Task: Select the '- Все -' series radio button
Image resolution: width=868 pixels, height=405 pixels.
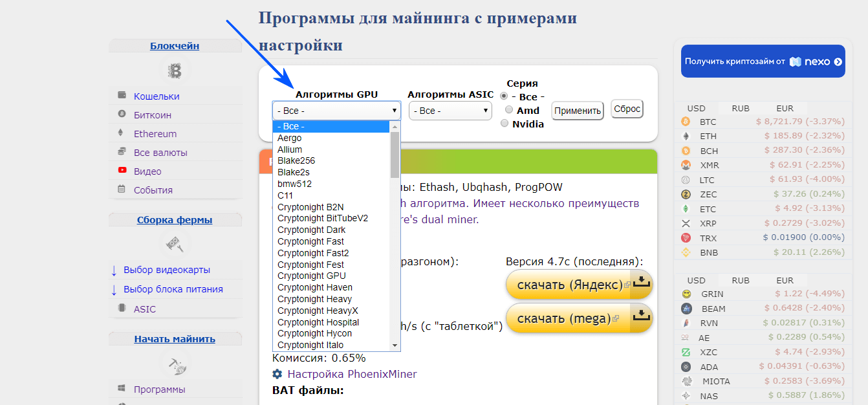Action: click(x=505, y=96)
